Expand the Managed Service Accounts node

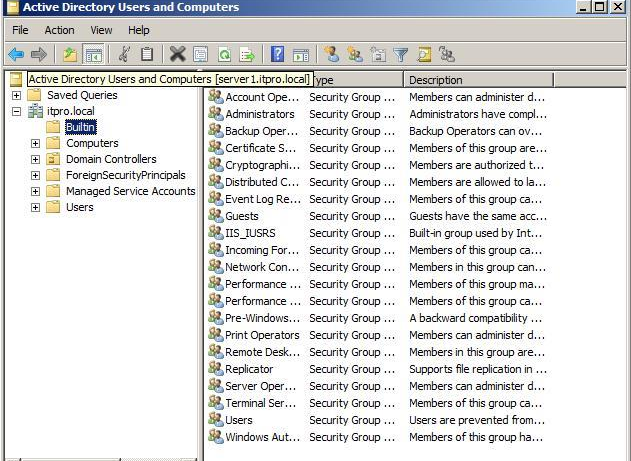(35, 191)
